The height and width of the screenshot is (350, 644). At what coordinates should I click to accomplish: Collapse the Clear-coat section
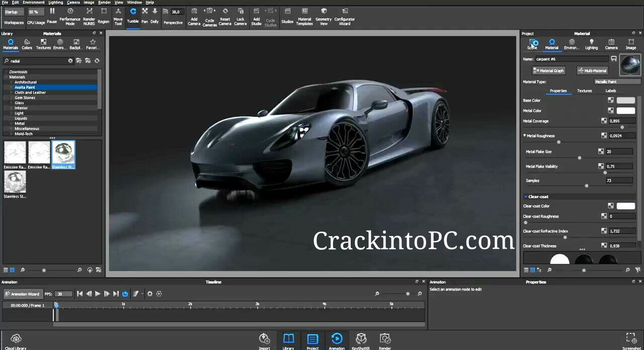pyautogui.click(x=526, y=196)
